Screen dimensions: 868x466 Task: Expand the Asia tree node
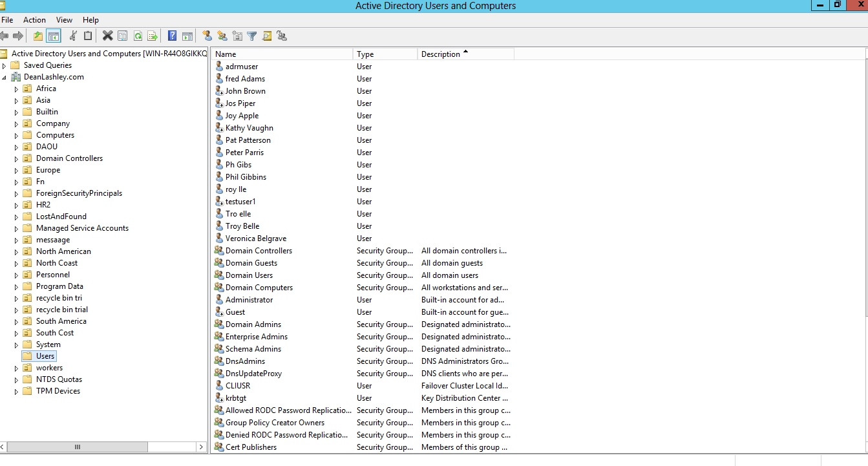(x=17, y=100)
